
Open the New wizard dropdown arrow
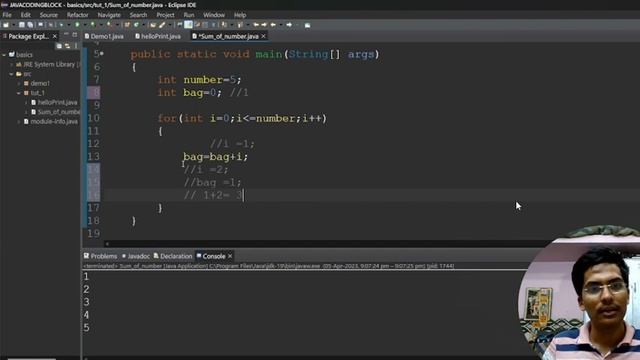13,25
